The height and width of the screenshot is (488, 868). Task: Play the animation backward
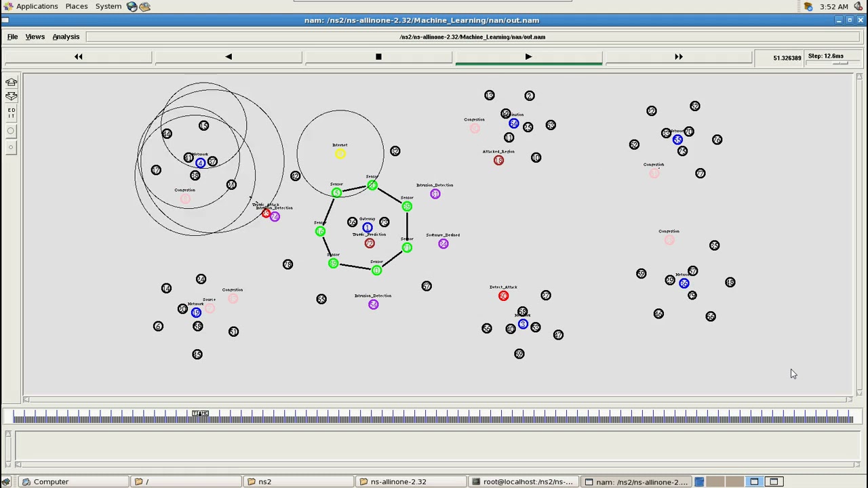(x=229, y=57)
